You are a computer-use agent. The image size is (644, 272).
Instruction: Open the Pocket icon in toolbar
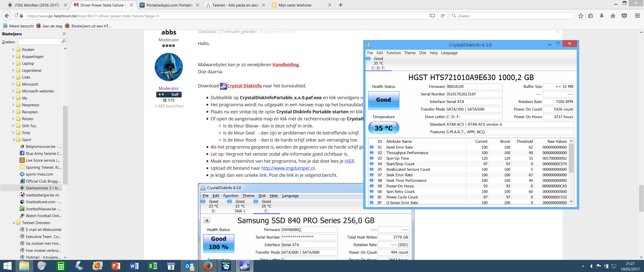[624, 16]
